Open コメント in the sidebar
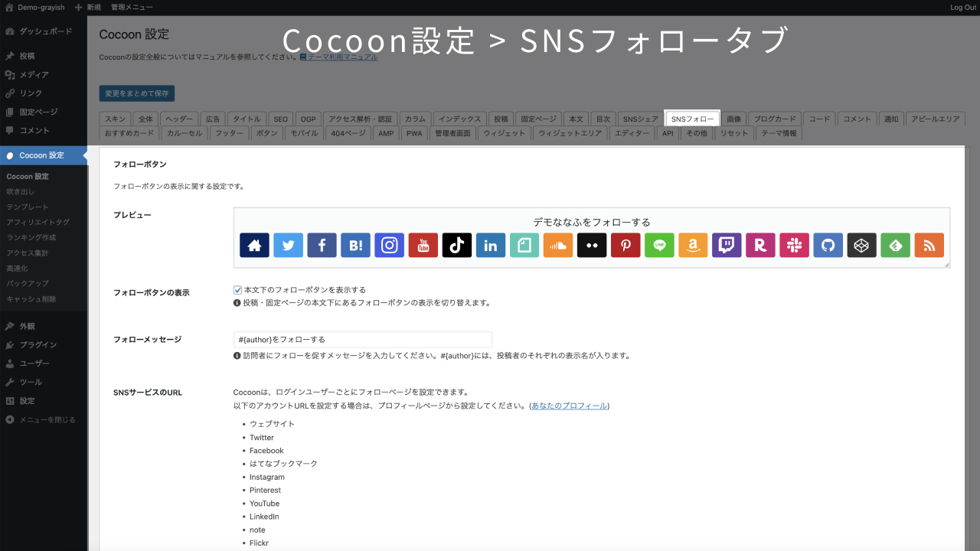This screenshot has height=551, width=980. [44, 130]
